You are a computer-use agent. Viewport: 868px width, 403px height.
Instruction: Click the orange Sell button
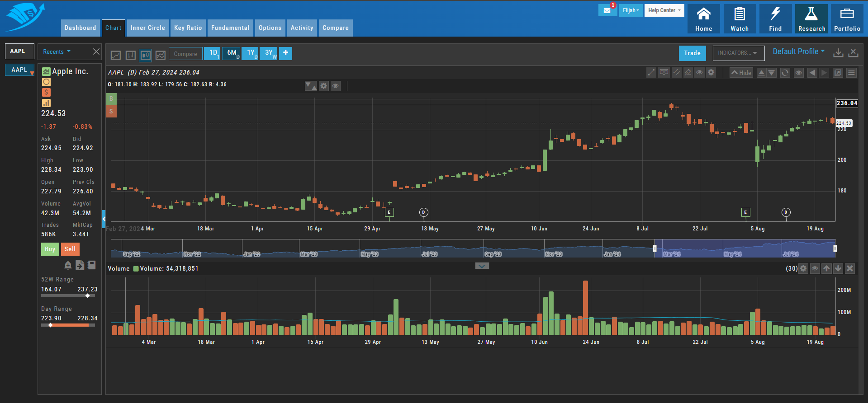[x=70, y=249]
